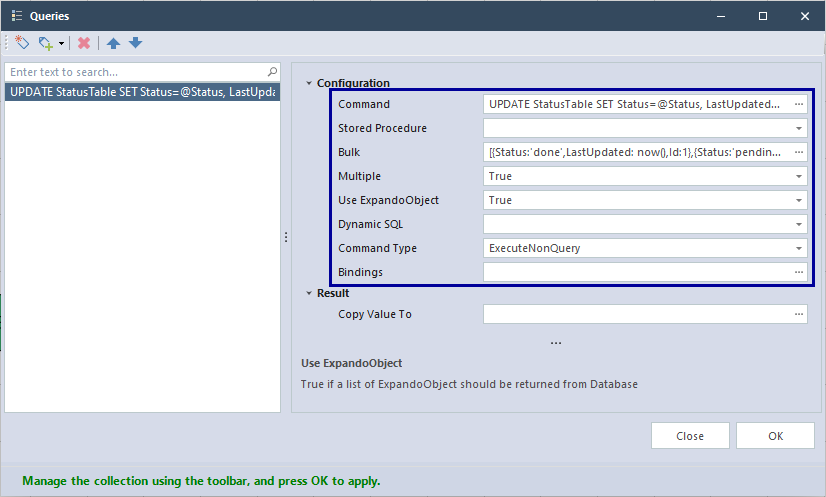
Task: Open the Command Type dropdown
Action: point(799,248)
